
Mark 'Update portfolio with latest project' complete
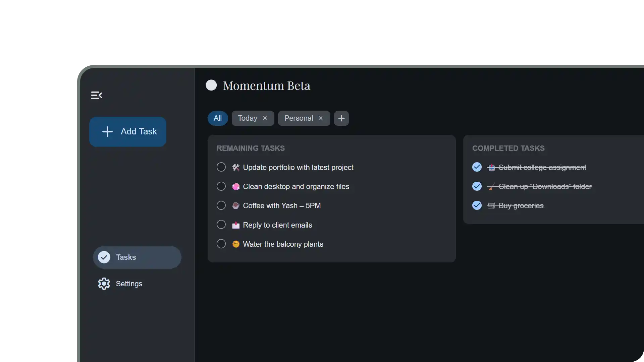pos(221,167)
